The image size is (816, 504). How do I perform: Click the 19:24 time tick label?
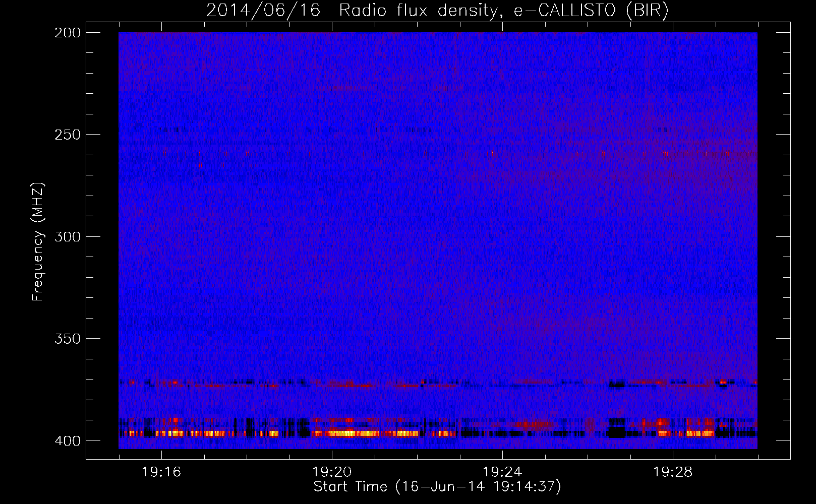click(x=502, y=472)
